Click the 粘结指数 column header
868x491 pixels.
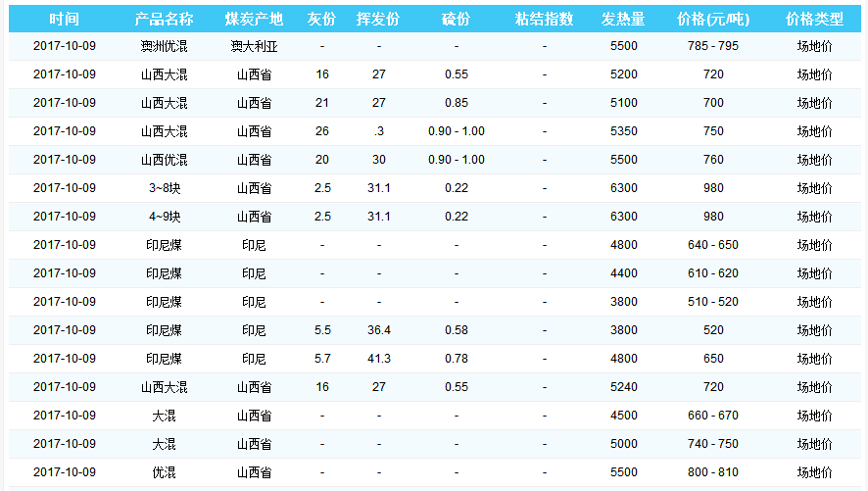click(544, 20)
